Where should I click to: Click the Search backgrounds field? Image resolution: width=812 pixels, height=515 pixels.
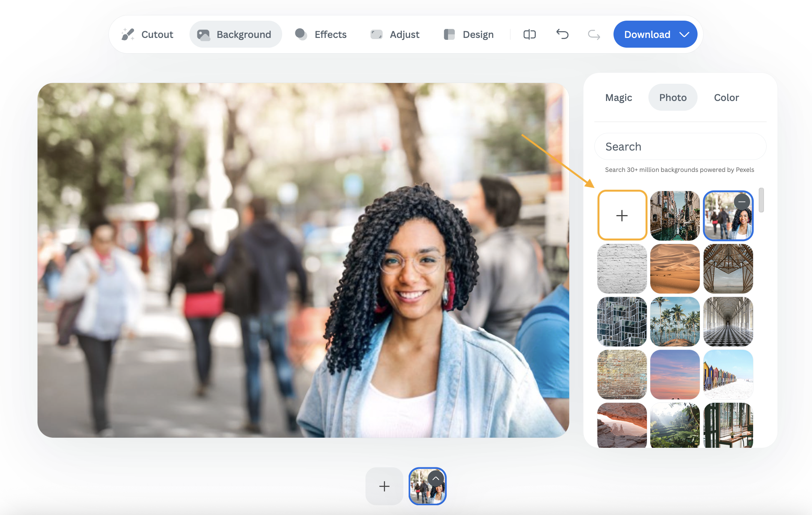(x=680, y=147)
